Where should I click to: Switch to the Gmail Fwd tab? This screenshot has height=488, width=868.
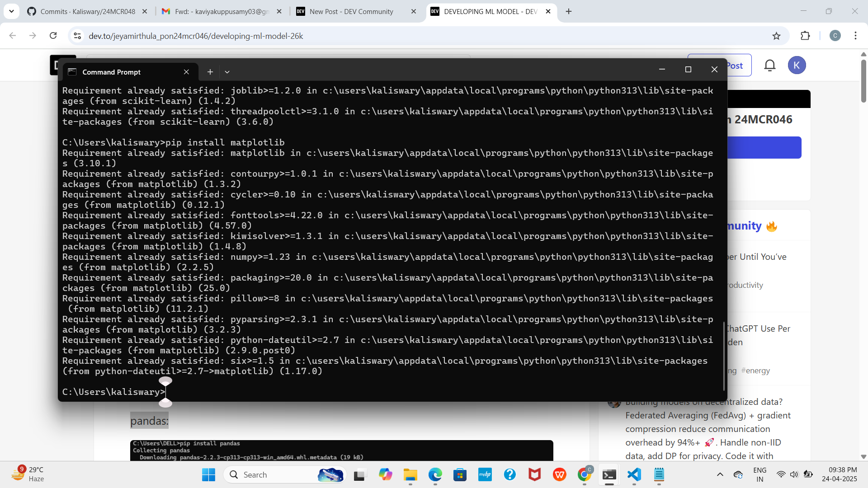[222, 12]
